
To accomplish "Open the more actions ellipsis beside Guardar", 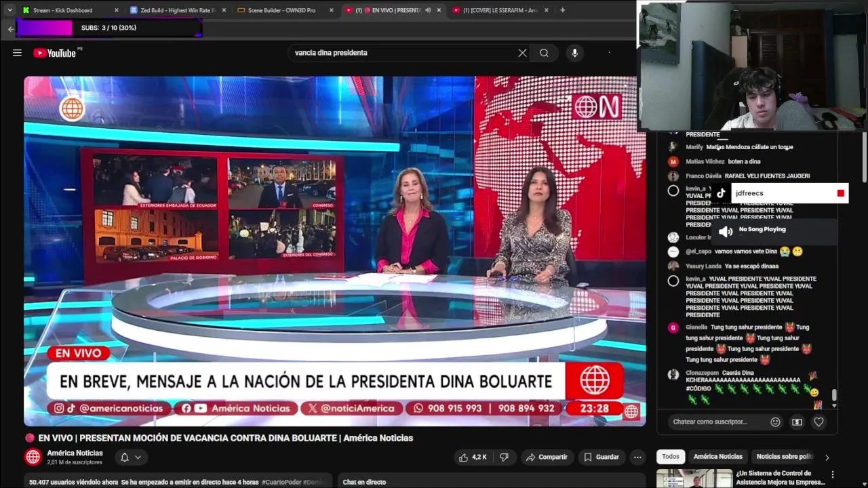I will pyautogui.click(x=637, y=457).
